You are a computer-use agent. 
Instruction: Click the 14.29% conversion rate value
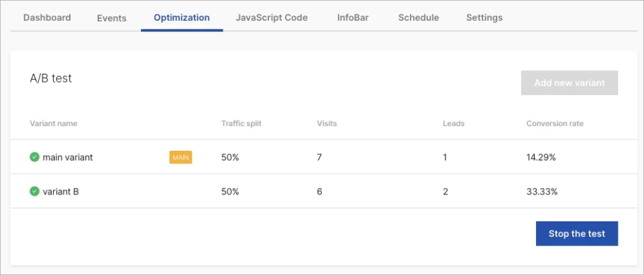click(541, 157)
